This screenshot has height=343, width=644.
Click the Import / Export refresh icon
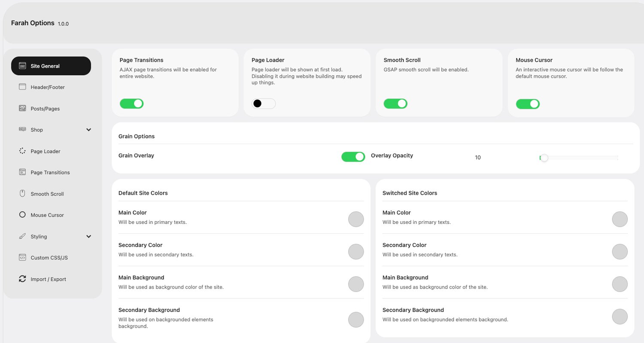coord(22,279)
